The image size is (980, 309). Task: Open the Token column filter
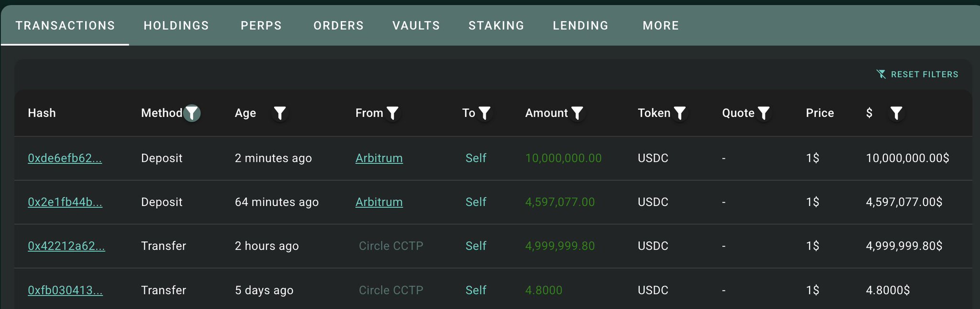679,113
